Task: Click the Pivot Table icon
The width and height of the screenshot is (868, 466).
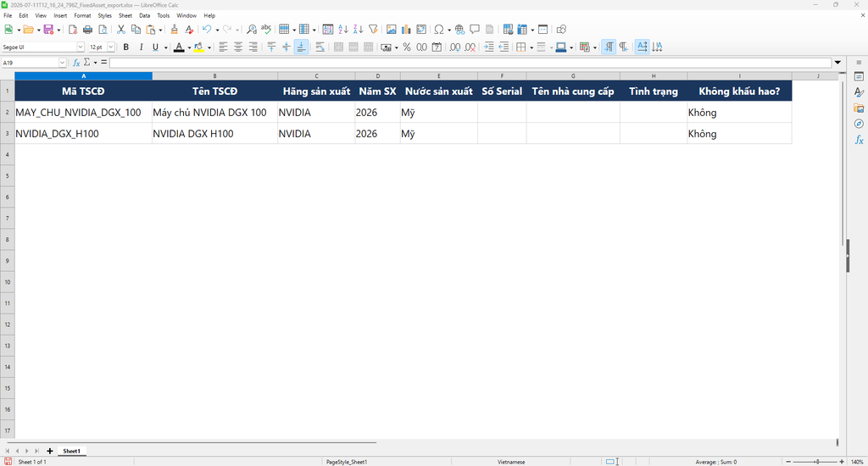Action: [421, 30]
